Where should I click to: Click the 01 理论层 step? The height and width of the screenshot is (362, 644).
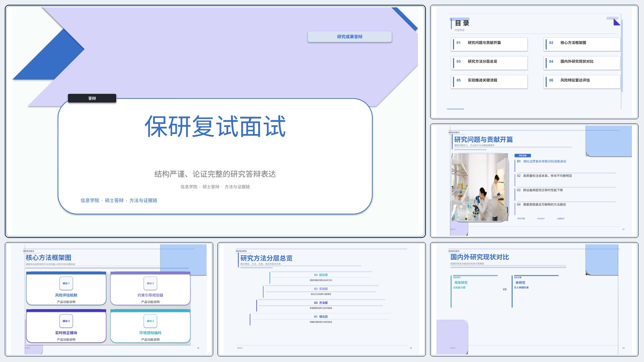point(321,317)
